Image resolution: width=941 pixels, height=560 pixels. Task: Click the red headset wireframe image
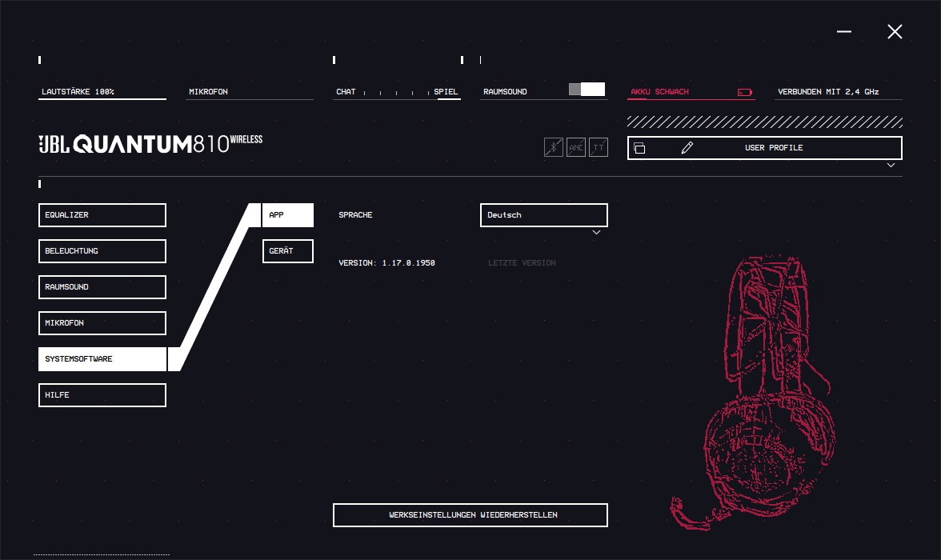pyautogui.click(x=753, y=393)
